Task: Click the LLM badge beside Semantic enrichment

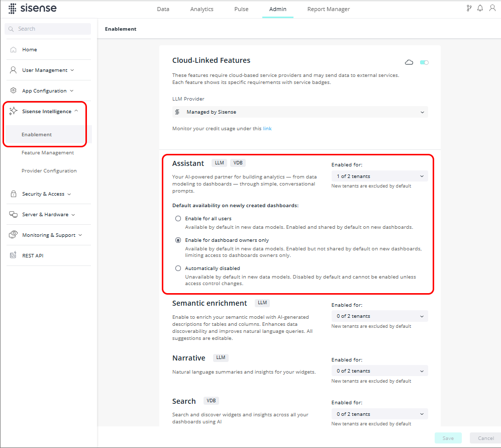Action: coord(262,303)
